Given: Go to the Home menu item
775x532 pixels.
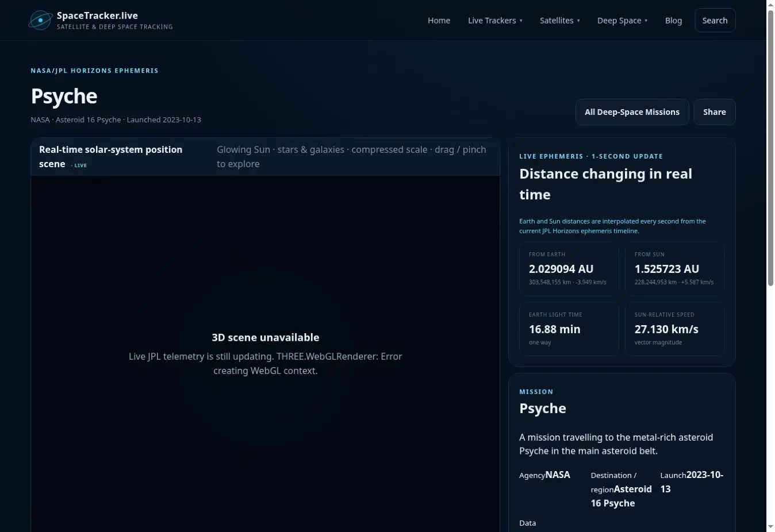Looking at the screenshot, I should tap(439, 21).
